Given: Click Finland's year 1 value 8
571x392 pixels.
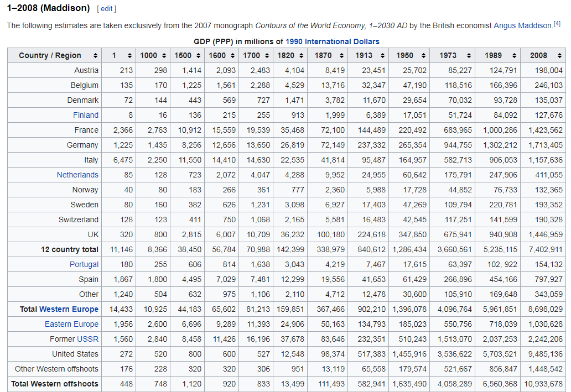Looking at the screenshot, I should [x=131, y=115].
